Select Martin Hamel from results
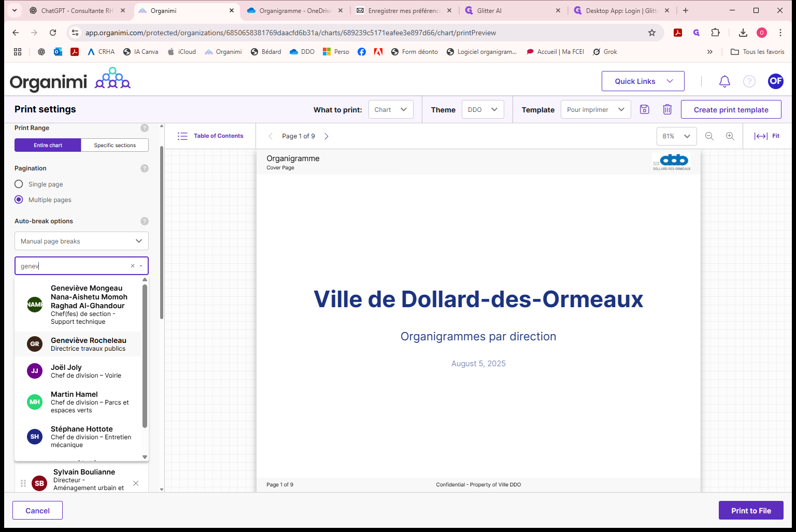796x532 pixels. 78,402
